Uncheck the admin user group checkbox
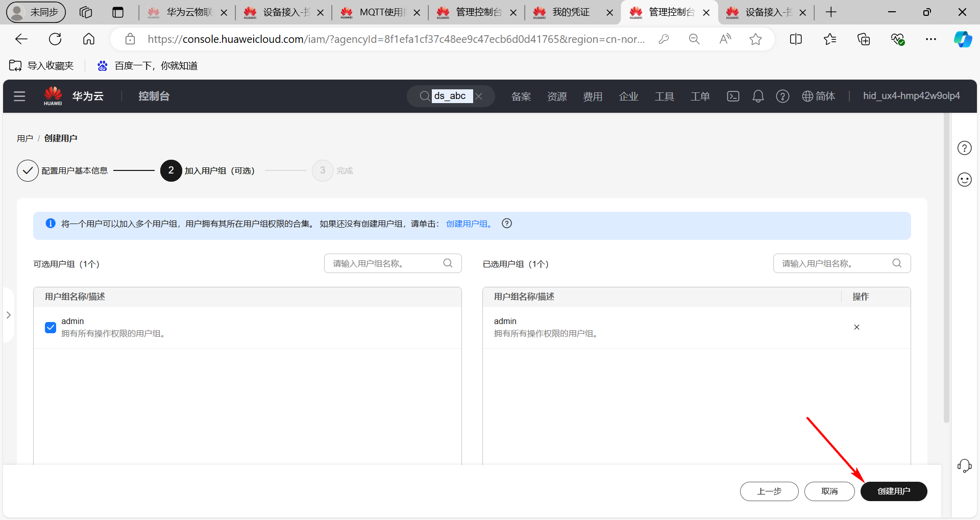The height and width of the screenshot is (520, 980). tap(50, 327)
